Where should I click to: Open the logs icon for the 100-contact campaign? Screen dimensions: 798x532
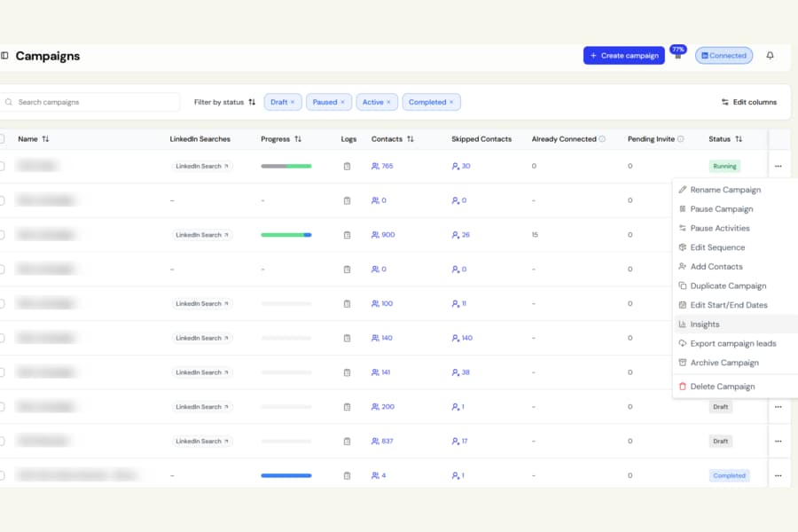tap(347, 303)
